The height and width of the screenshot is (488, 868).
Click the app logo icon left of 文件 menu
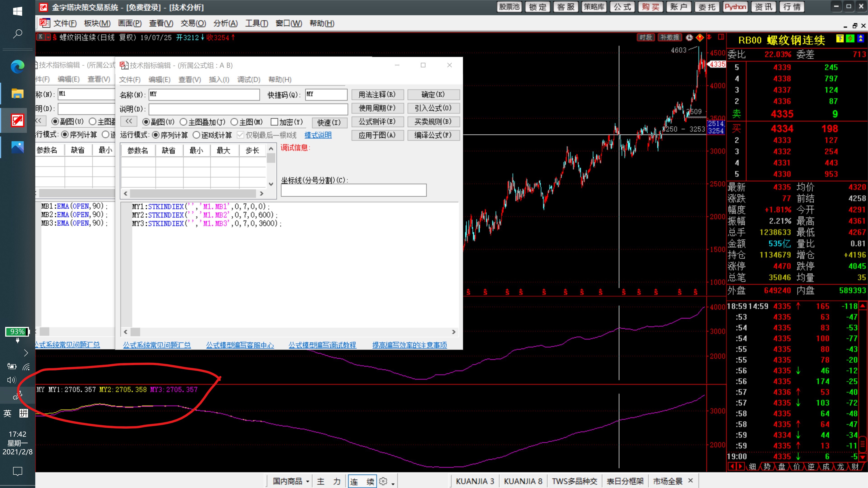[x=45, y=23]
